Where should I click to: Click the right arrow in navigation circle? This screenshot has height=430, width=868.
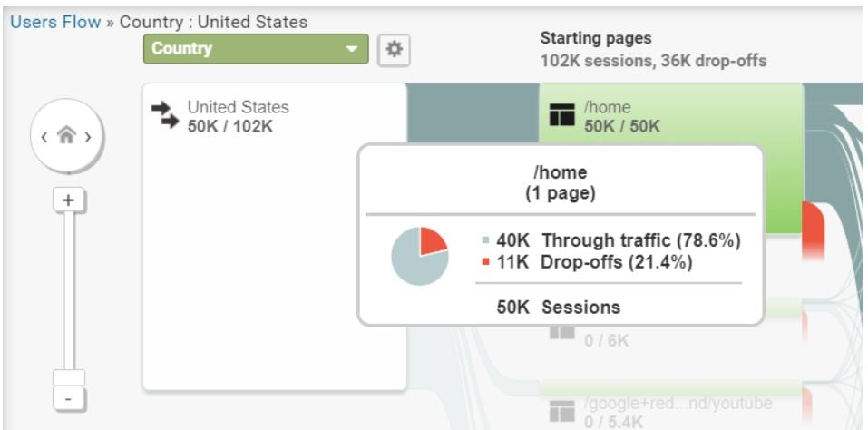87,137
